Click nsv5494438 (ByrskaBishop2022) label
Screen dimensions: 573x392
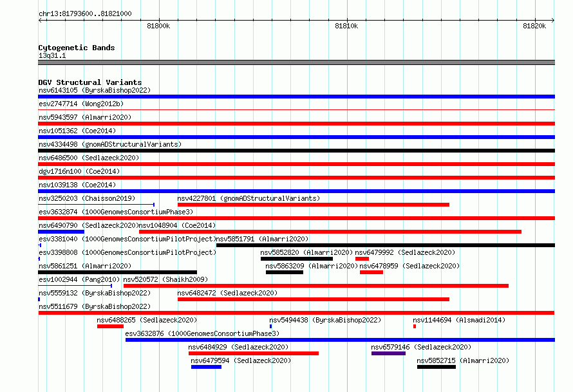325,320
